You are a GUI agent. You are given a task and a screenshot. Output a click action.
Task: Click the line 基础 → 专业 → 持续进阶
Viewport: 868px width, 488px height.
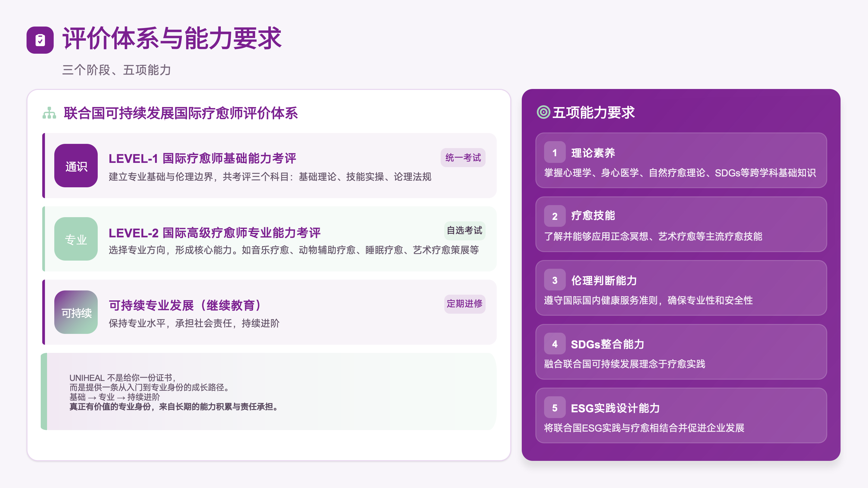[115, 397]
